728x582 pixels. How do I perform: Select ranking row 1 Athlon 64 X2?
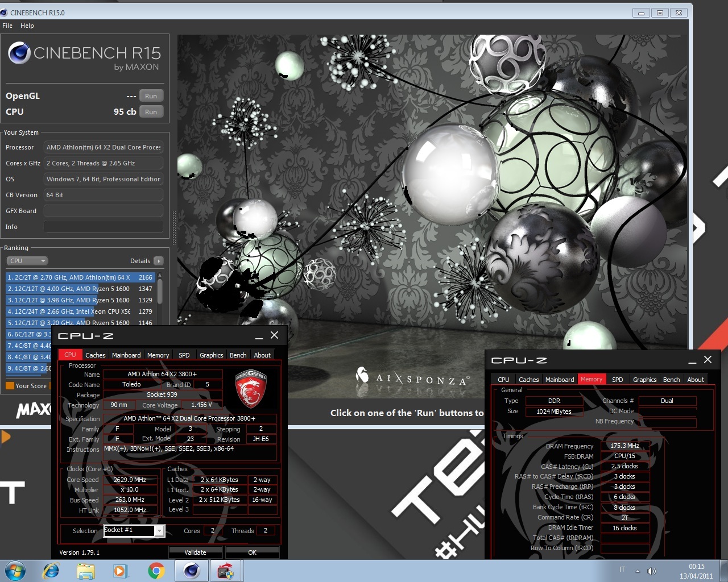pos(80,277)
